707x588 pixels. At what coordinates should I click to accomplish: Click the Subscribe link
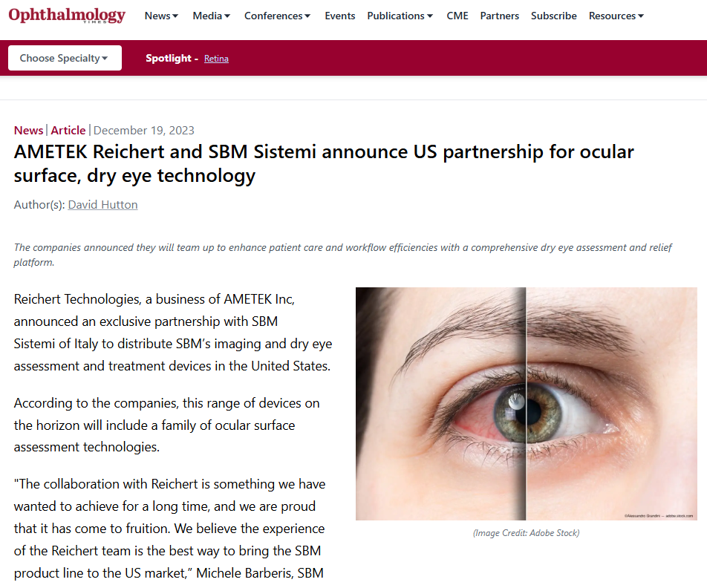tap(554, 16)
